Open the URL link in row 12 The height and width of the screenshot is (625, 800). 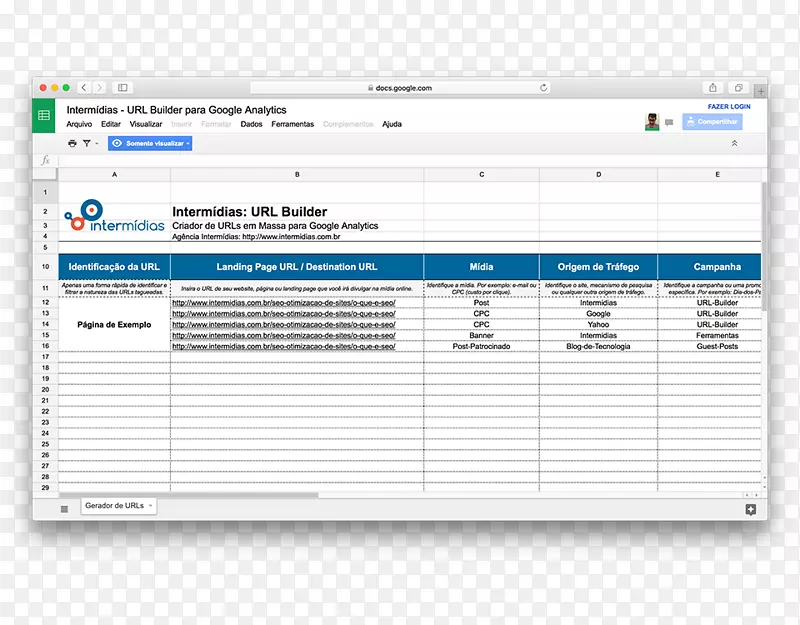tap(284, 303)
